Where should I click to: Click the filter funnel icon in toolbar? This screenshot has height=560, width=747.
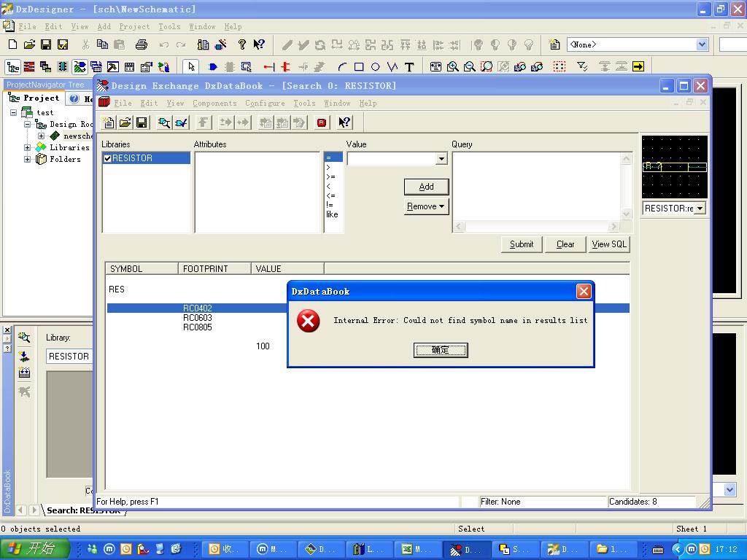tap(581, 66)
